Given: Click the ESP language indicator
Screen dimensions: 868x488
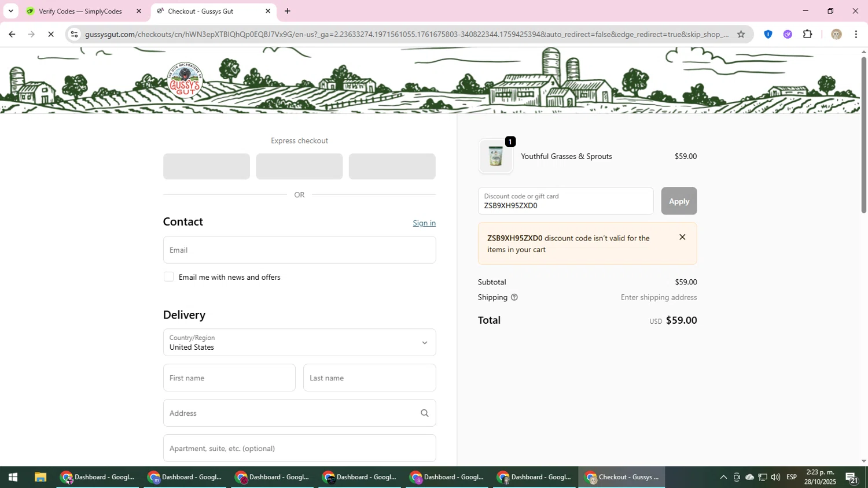Looking at the screenshot, I should coord(792,477).
